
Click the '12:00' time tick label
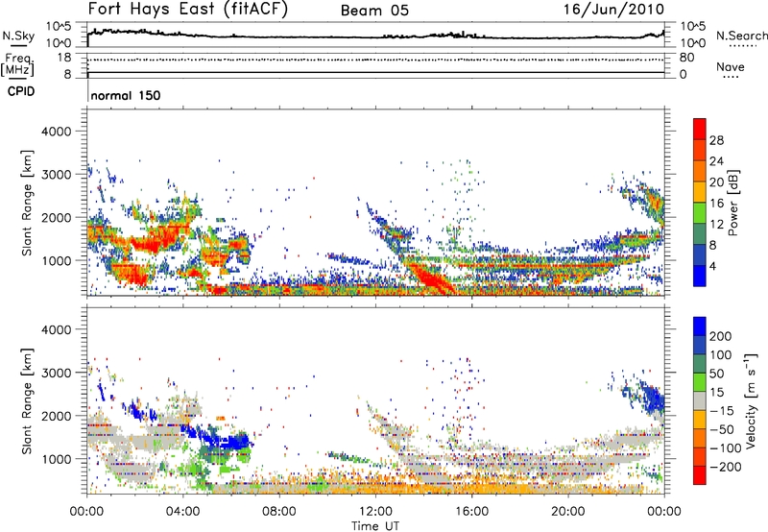[375, 512]
